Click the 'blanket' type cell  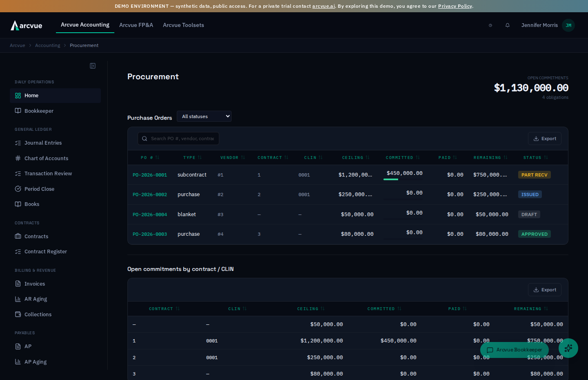tap(187, 215)
